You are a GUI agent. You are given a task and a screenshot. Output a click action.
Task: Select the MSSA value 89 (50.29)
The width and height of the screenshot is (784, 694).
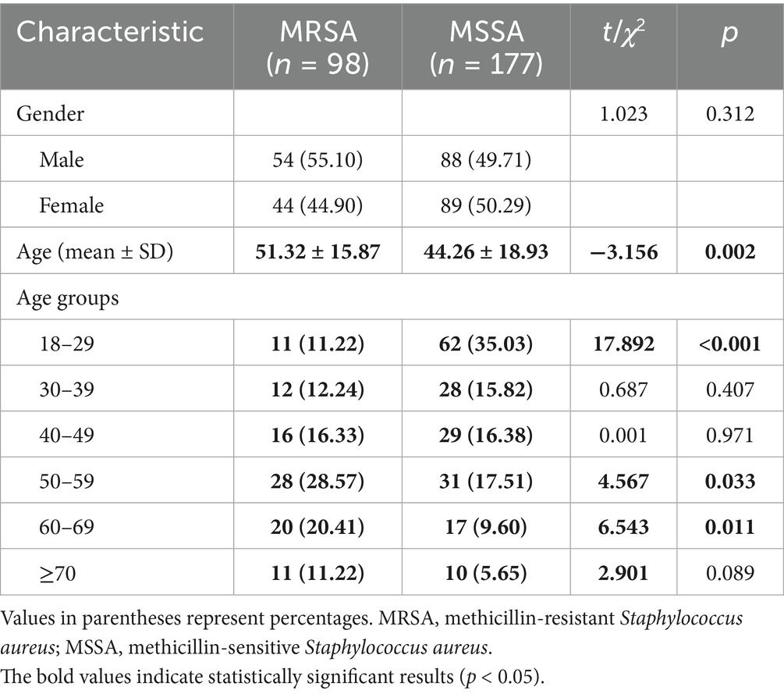coord(486,205)
